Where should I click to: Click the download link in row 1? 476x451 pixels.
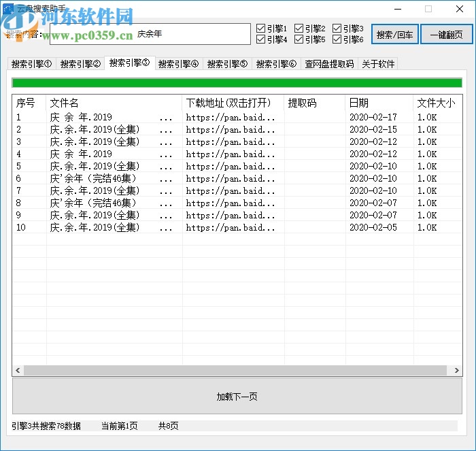(x=231, y=117)
